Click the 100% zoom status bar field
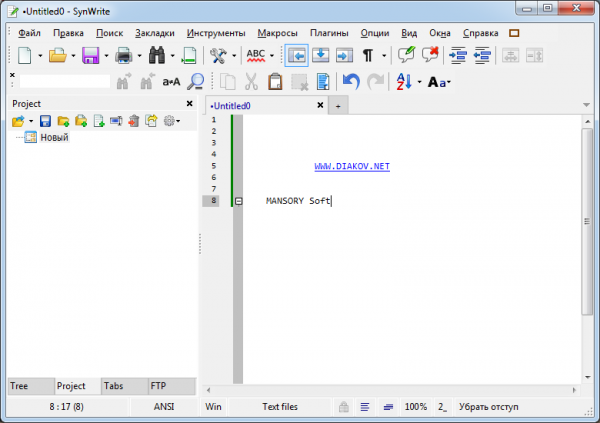The width and height of the screenshot is (600, 423). (x=416, y=407)
